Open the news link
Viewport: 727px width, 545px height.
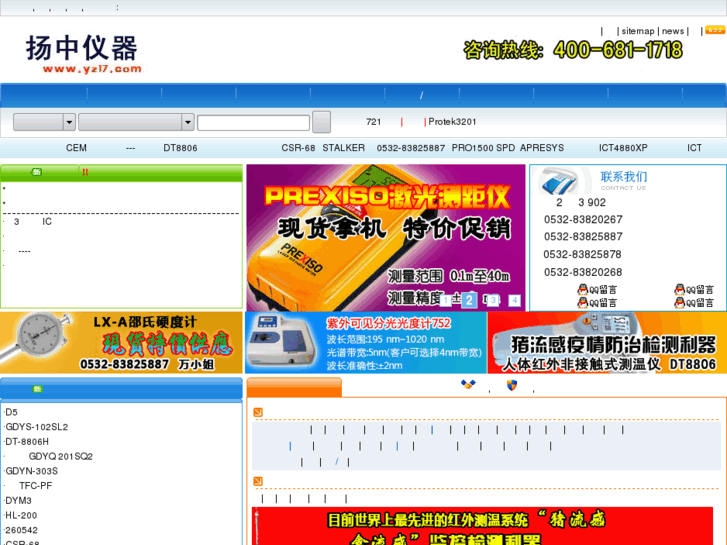click(x=673, y=31)
